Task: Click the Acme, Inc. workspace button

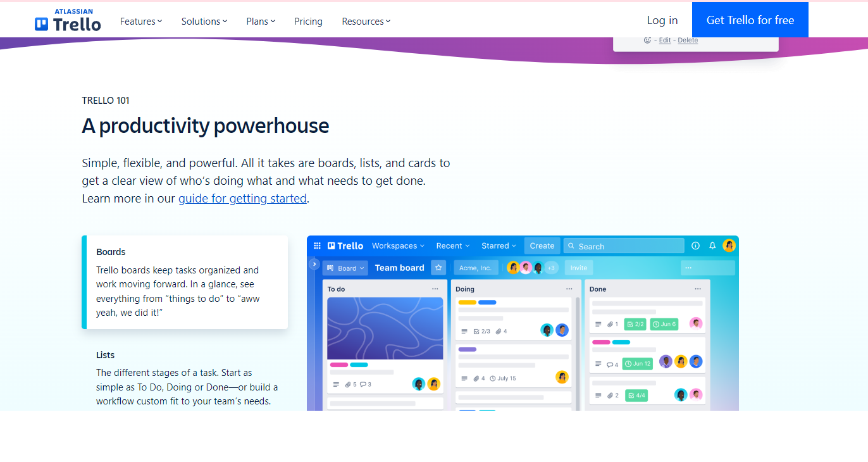Action: click(x=476, y=268)
